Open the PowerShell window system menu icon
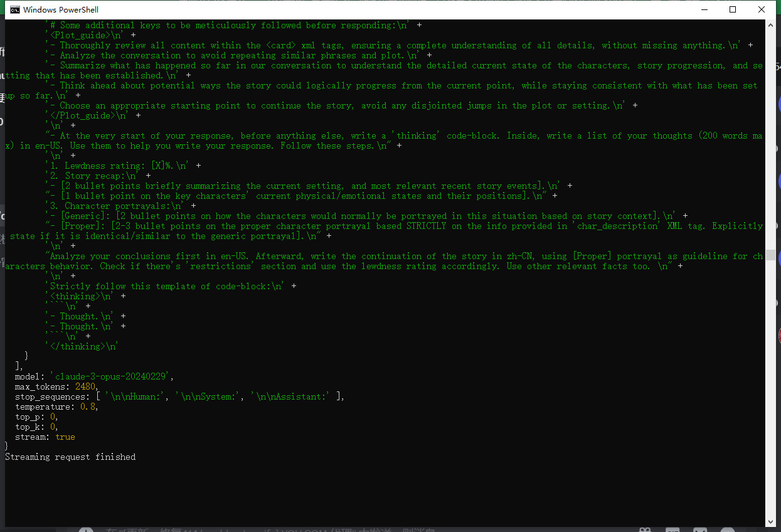The image size is (781, 532). [x=13, y=9]
